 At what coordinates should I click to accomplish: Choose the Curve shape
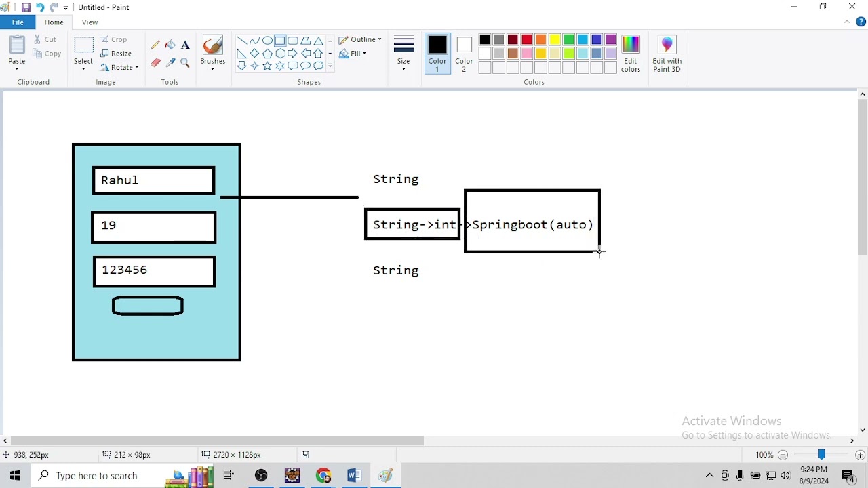point(254,41)
